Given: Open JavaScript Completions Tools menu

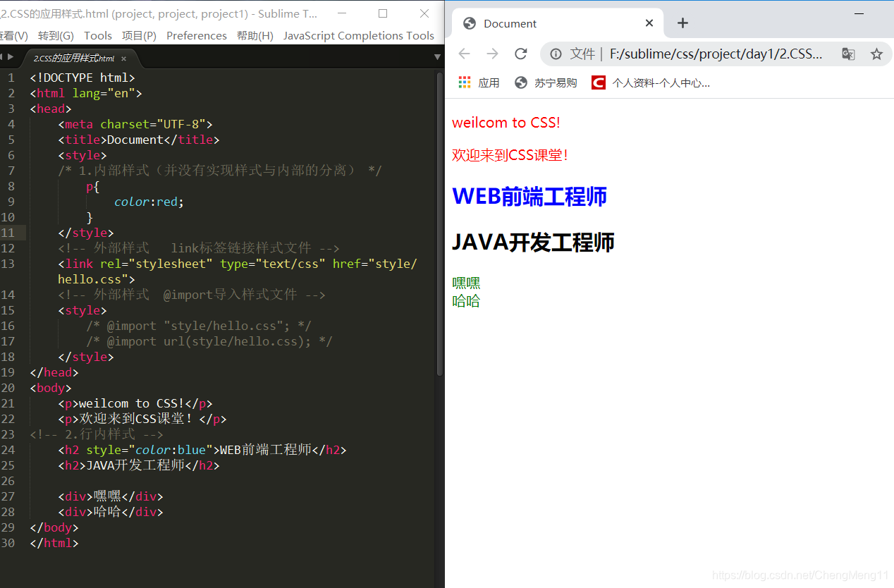Looking at the screenshot, I should (359, 35).
